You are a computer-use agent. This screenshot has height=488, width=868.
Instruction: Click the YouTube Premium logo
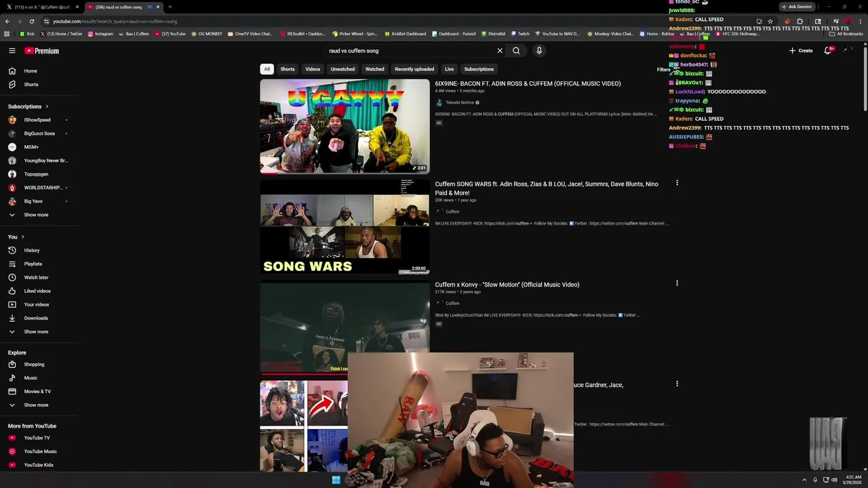coord(42,51)
